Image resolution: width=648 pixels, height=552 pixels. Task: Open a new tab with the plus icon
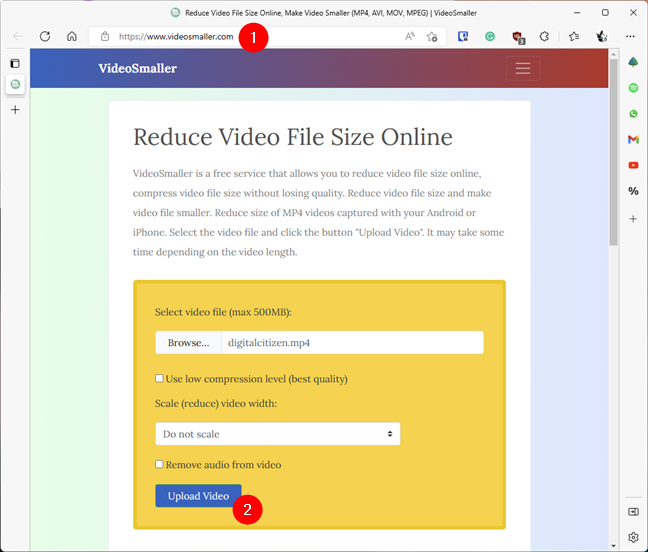coord(15,109)
